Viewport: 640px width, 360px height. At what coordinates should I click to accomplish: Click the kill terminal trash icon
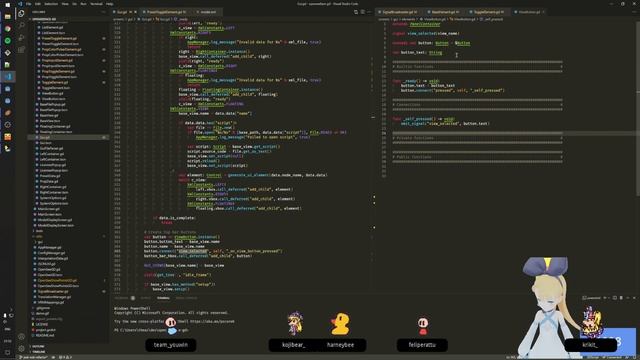pos(621,298)
